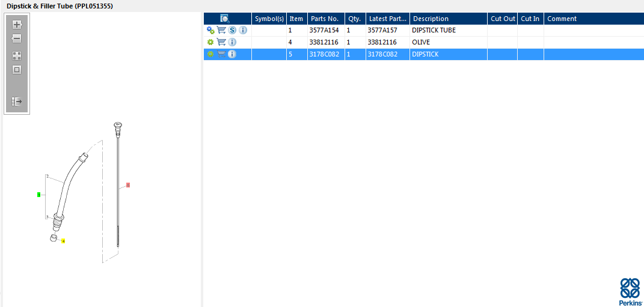Select the OLIVE description cell
The height and width of the screenshot is (307, 644).
(x=449, y=42)
